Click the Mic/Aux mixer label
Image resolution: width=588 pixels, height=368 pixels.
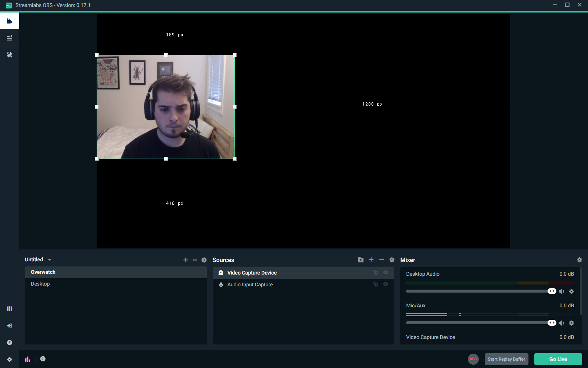click(x=416, y=306)
